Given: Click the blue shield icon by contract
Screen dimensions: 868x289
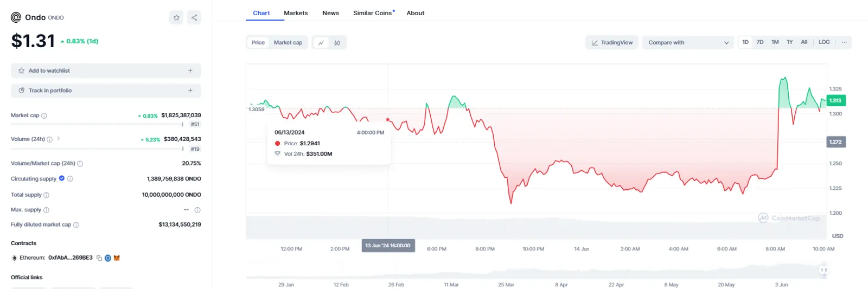Looking at the screenshot, I should [x=108, y=258].
